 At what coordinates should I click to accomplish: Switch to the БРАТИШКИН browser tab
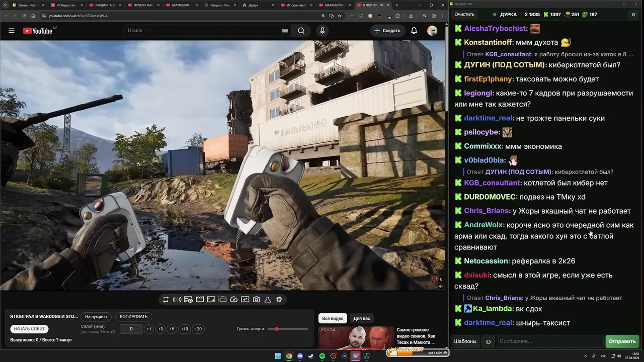(x=182, y=5)
